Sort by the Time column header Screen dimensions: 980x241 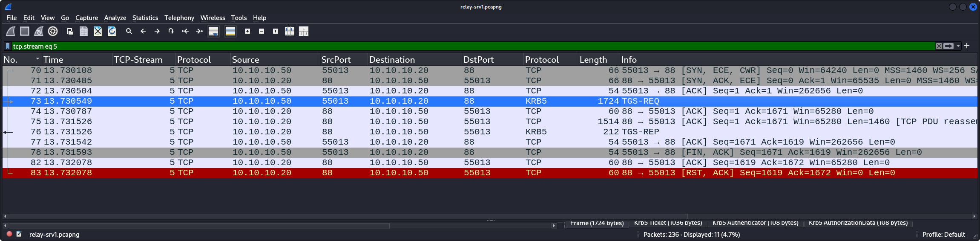(x=77, y=60)
